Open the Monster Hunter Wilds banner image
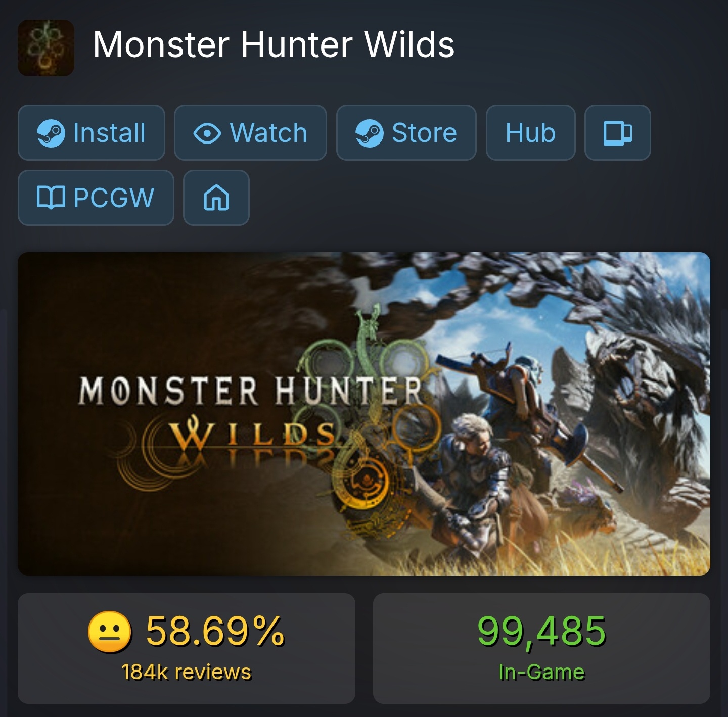This screenshot has width=728, height=717. pyautogui.click(x=364, y=413)
